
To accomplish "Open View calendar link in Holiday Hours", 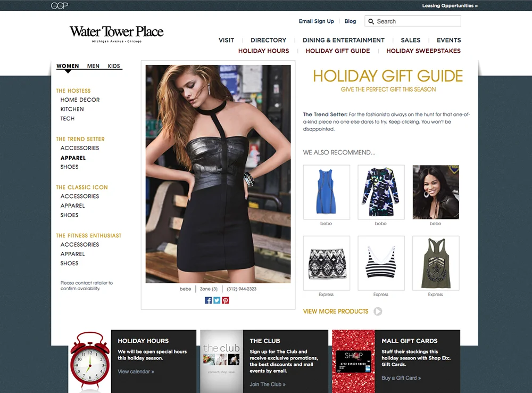I will [136, 372].
